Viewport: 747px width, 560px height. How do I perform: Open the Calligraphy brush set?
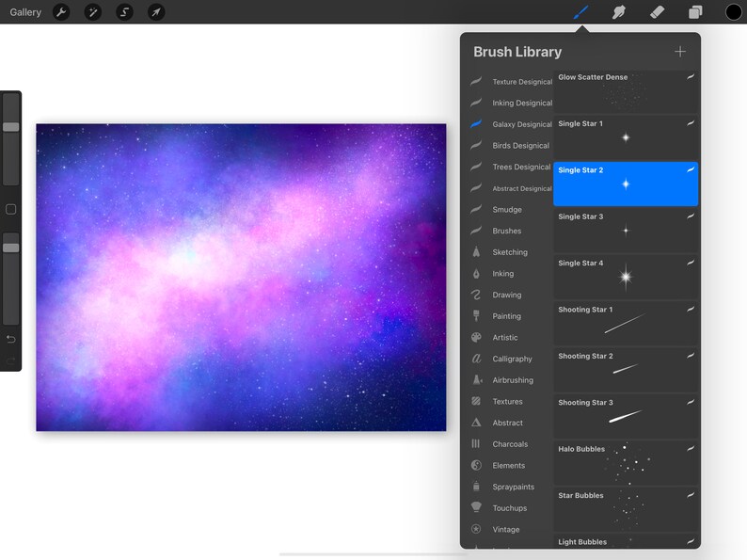click(511, 359)
